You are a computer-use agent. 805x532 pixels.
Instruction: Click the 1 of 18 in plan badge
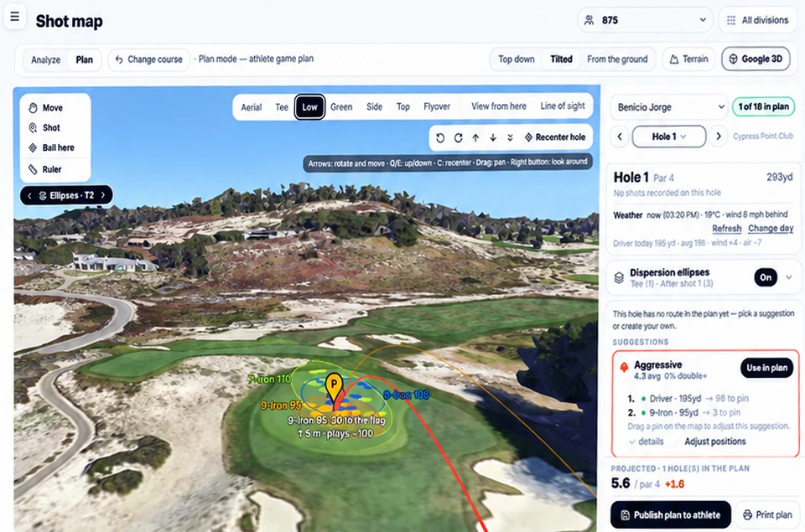click(x=763, y=106)
